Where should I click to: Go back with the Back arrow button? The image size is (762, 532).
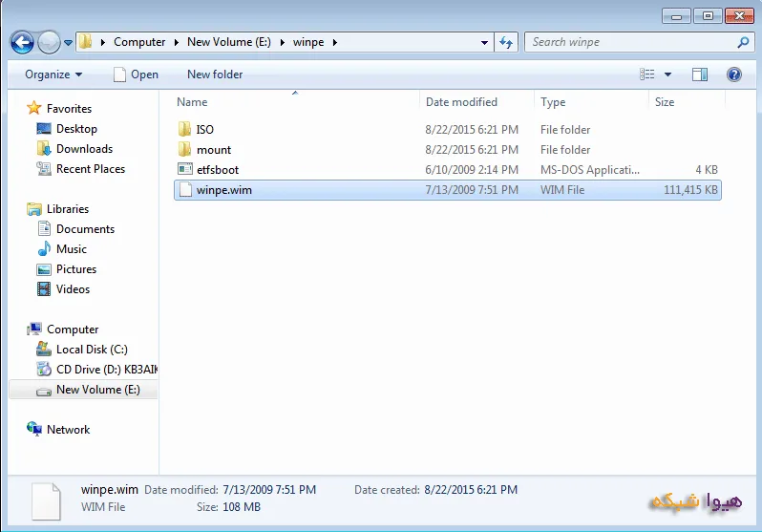(22, 43)
